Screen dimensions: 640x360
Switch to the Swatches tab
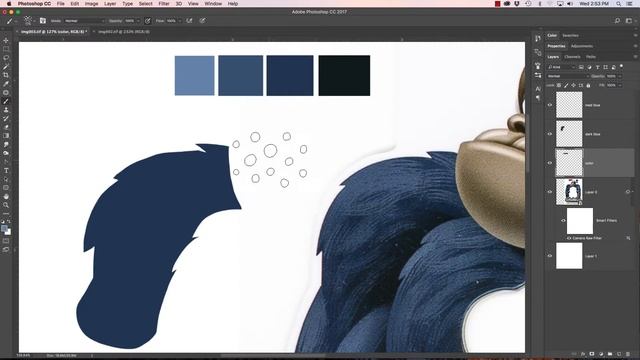[570, 36]
